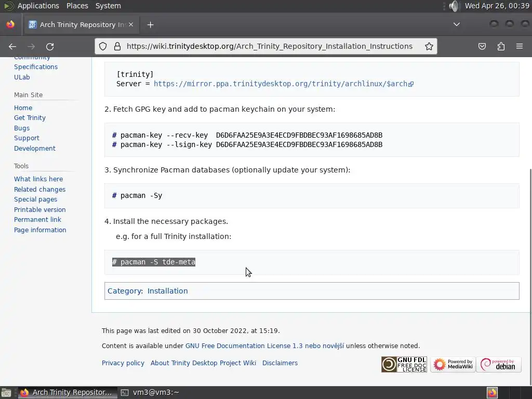Click the page last edited date text
The image size is (532, 399).
pos(191,331)
